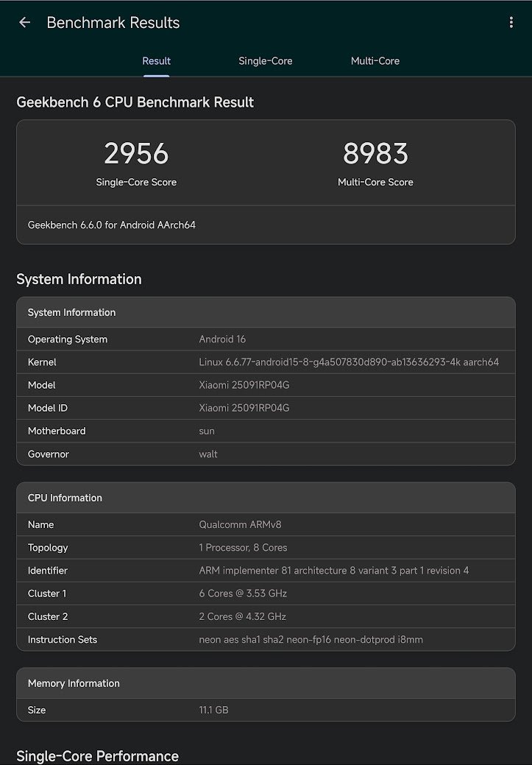This screenshot has height=765, width=532.
Task: Click the Memory Information table header
Action: point(266,683)
